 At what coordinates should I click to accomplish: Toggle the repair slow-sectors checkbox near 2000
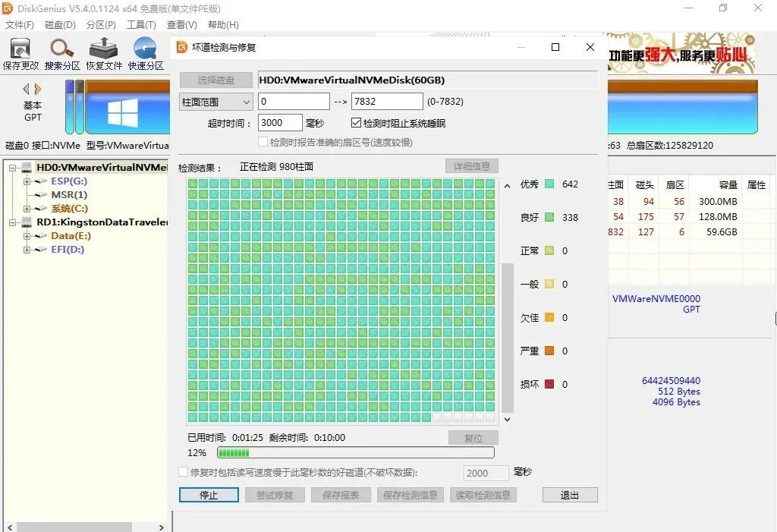183,472
